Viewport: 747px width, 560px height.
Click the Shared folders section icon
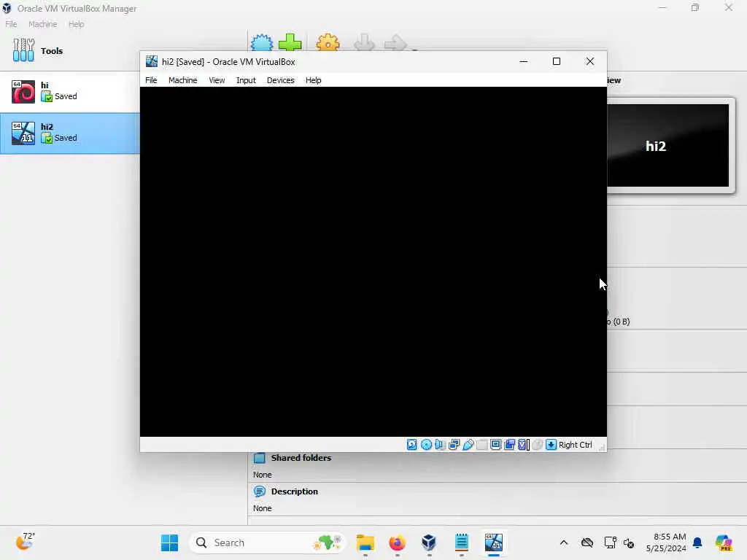[259, 458]
